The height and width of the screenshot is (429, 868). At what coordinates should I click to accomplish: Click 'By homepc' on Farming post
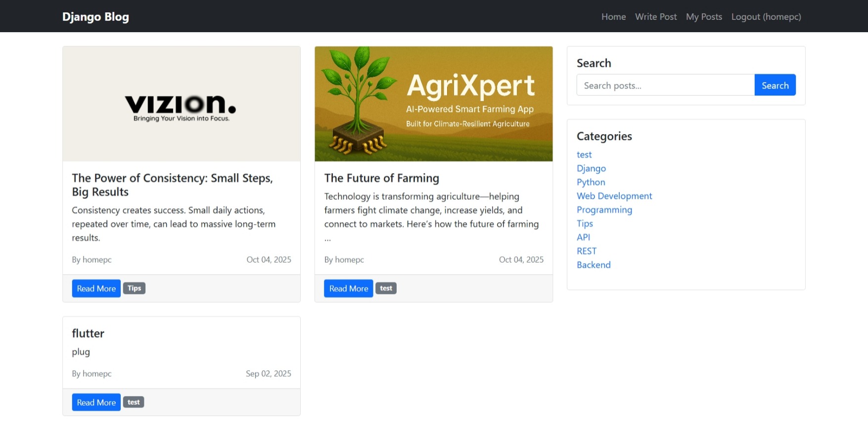[344, 260]
